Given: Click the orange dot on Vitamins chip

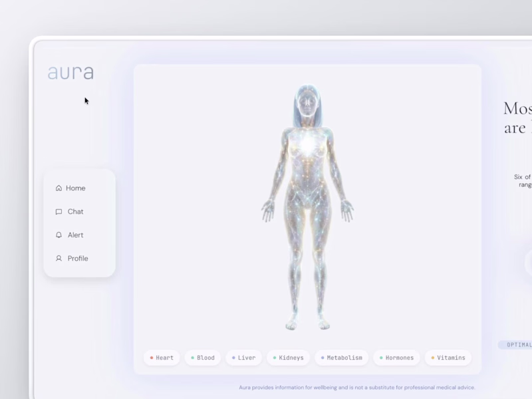Looking at the screenshot, I should point(433,358).
